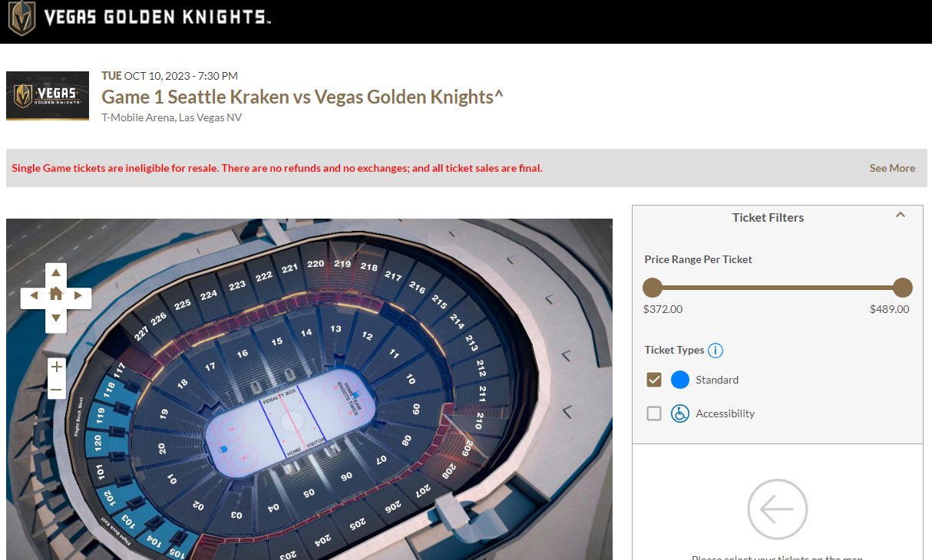Screen dimensions: 932x560
Task: Click the Vegas Golden Knights header logo
Action: pos(138,18)
